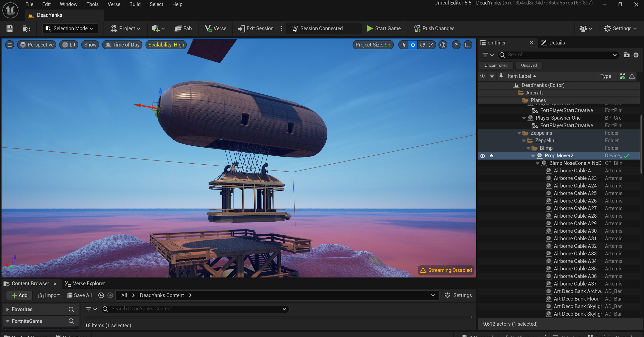Screen dimensions: 644x337
Task: Select the scale gizmo tool
Action: (x=431, y=45)
